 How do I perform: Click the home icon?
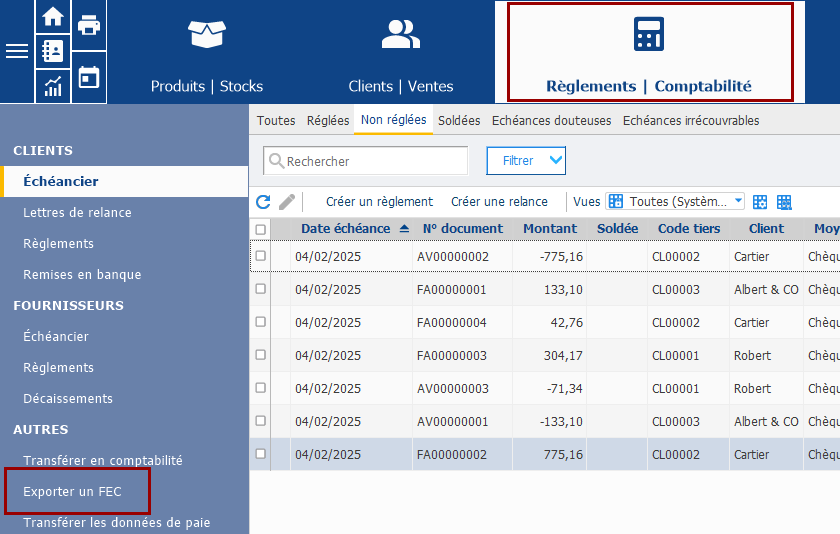53,17
